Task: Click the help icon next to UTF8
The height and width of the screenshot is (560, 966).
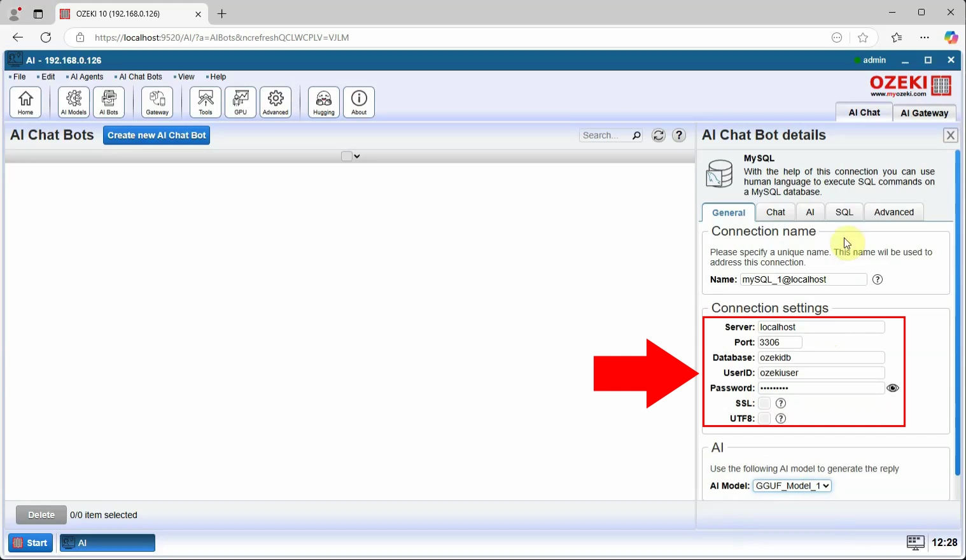Action: click(781, 419)
